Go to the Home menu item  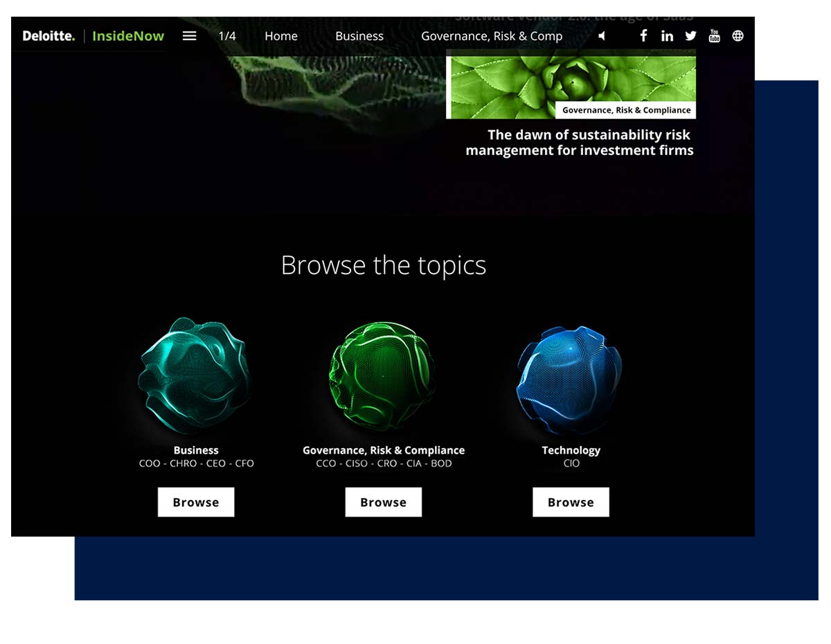(x=280, y=36)
